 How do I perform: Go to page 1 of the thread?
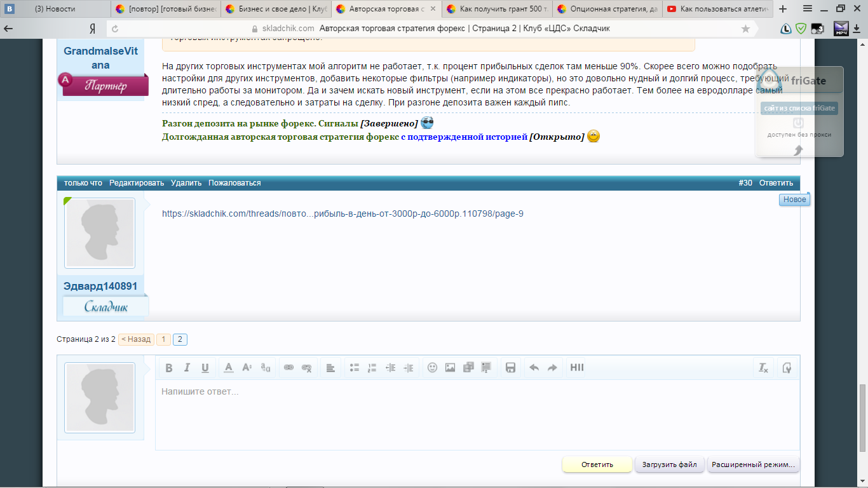tap(163, 339)
